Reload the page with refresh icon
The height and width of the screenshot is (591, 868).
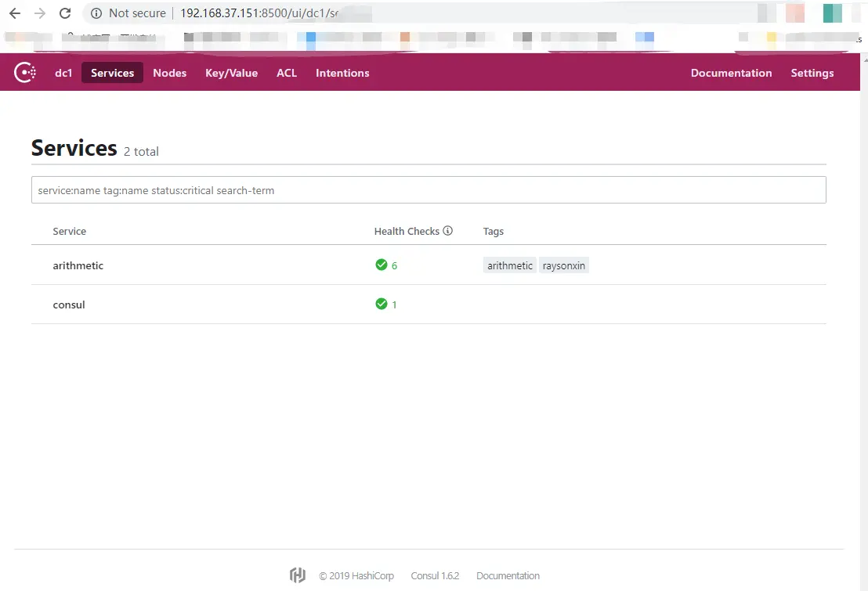[x=65, y=13]
